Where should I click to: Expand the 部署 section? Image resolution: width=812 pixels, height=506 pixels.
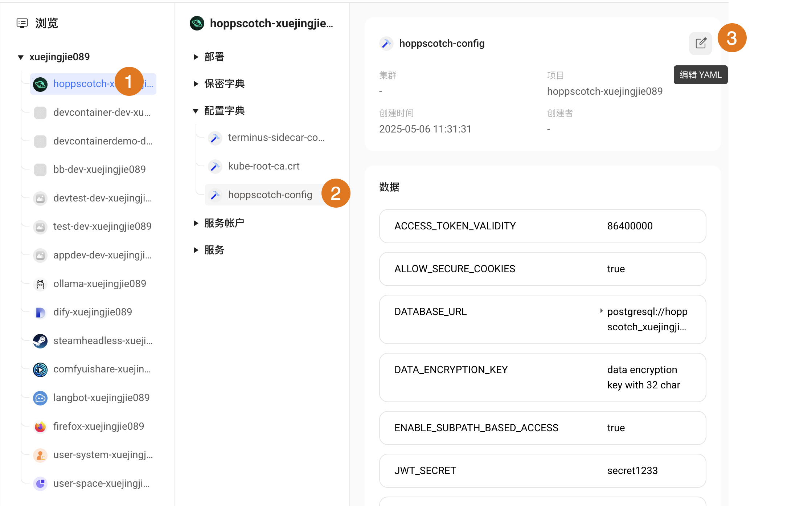click(x=196, y=57)
